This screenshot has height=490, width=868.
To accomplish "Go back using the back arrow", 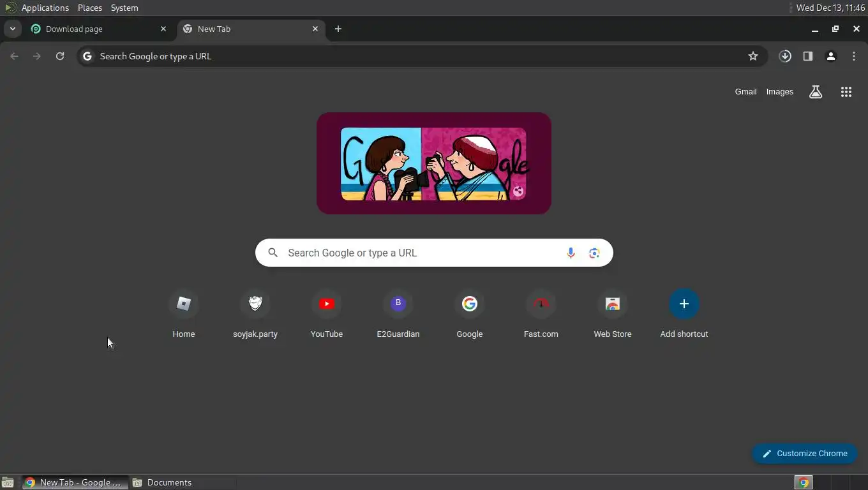I will [x=14, y=56].
